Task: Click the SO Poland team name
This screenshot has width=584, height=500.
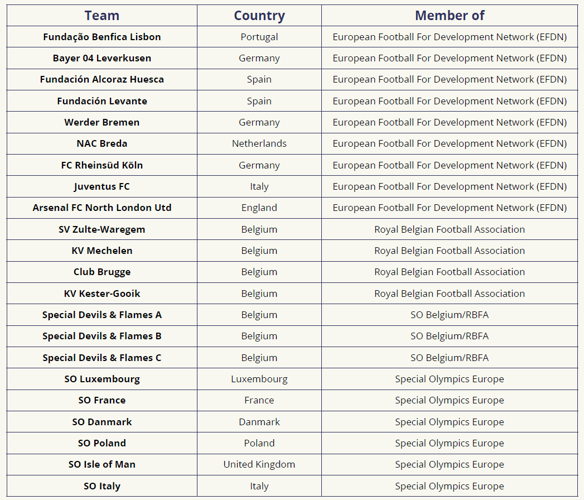Action: [102, 443]
